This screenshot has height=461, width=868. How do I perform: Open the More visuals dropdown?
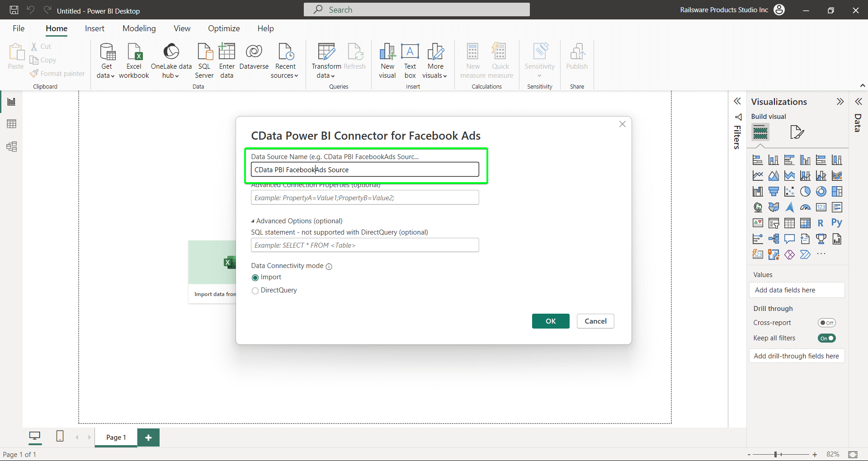pos(435,61)
